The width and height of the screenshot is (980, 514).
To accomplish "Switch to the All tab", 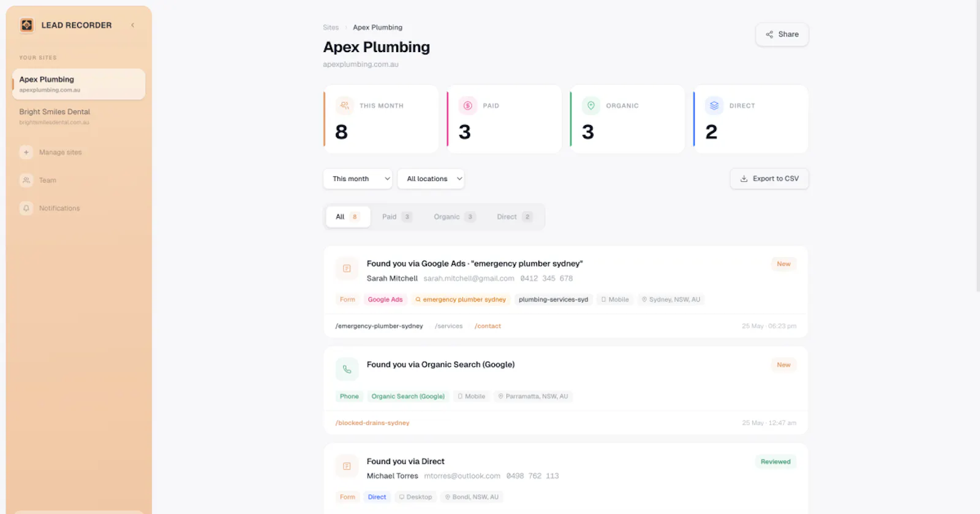I will click(x=347, y=217).
